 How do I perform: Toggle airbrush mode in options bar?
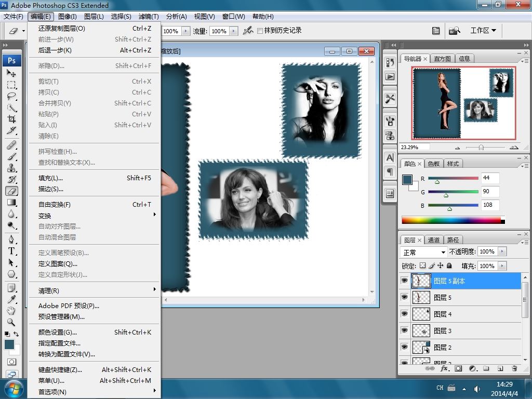248,31
